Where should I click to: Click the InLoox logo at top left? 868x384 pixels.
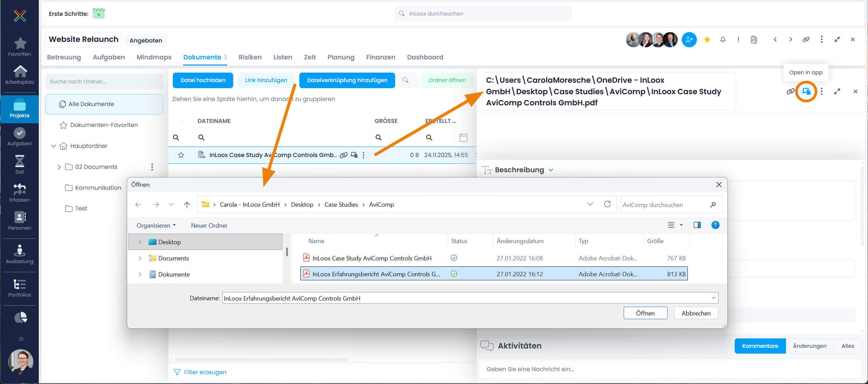coord(20,16)
